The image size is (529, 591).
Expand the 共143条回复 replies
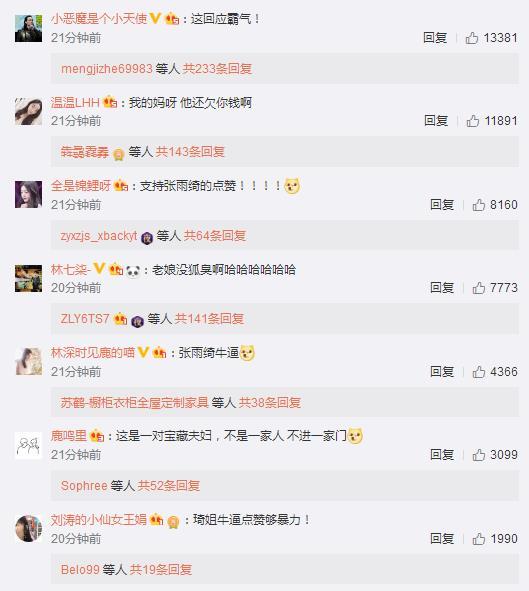(x=190, y=152)
